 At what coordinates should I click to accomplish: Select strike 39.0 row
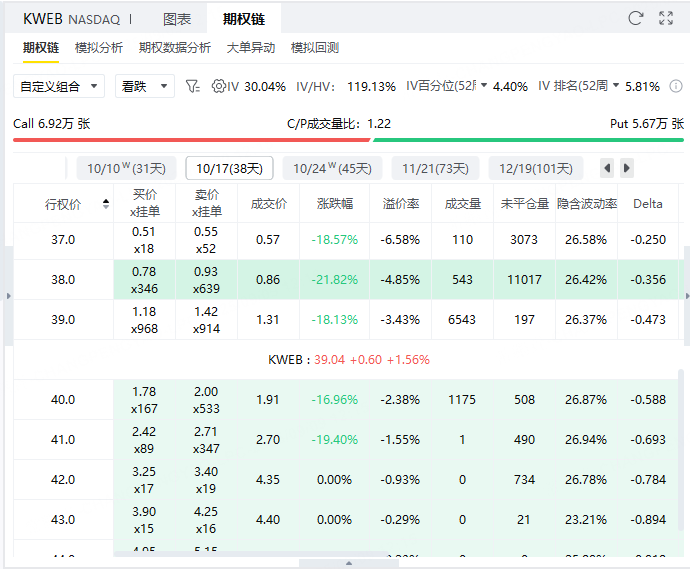tap(346, 320)
